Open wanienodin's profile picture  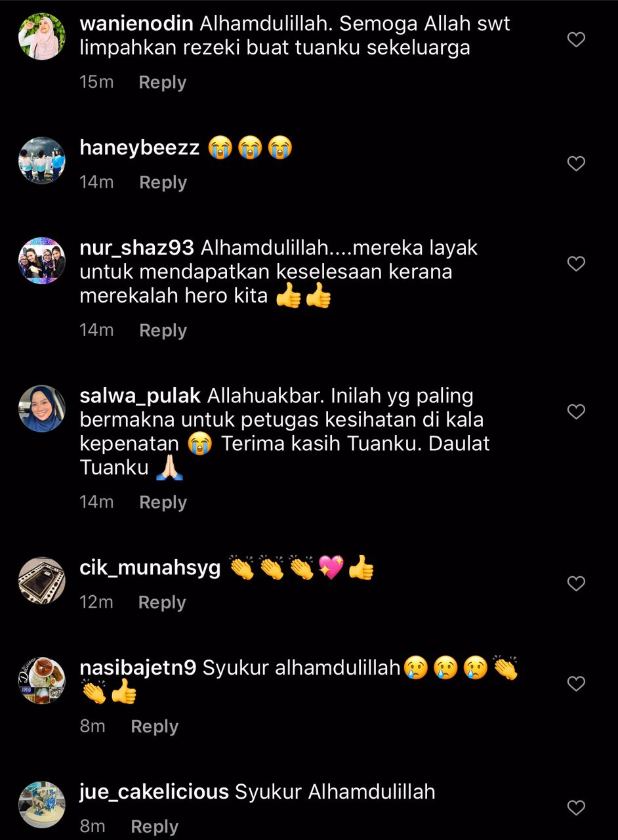(x=42, y=37)
